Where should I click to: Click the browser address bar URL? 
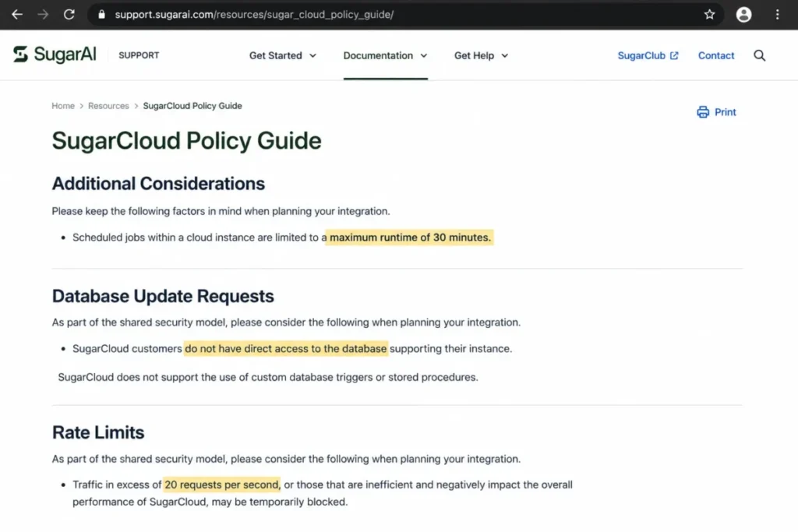[x=254, y=14]
